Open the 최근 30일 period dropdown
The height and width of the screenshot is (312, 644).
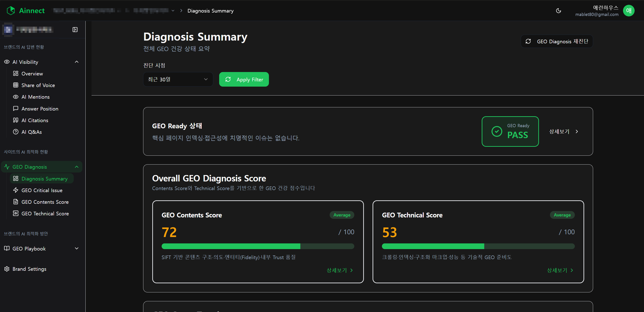(178, 79)
